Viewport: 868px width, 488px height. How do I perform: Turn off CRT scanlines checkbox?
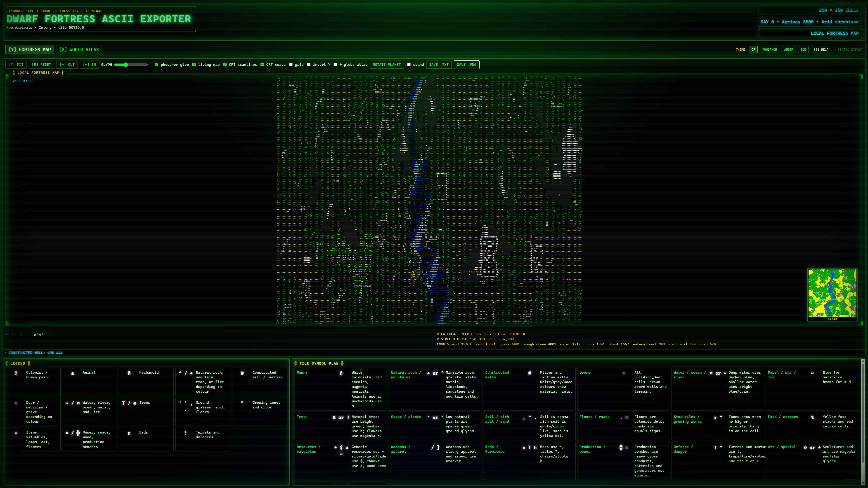225,65
